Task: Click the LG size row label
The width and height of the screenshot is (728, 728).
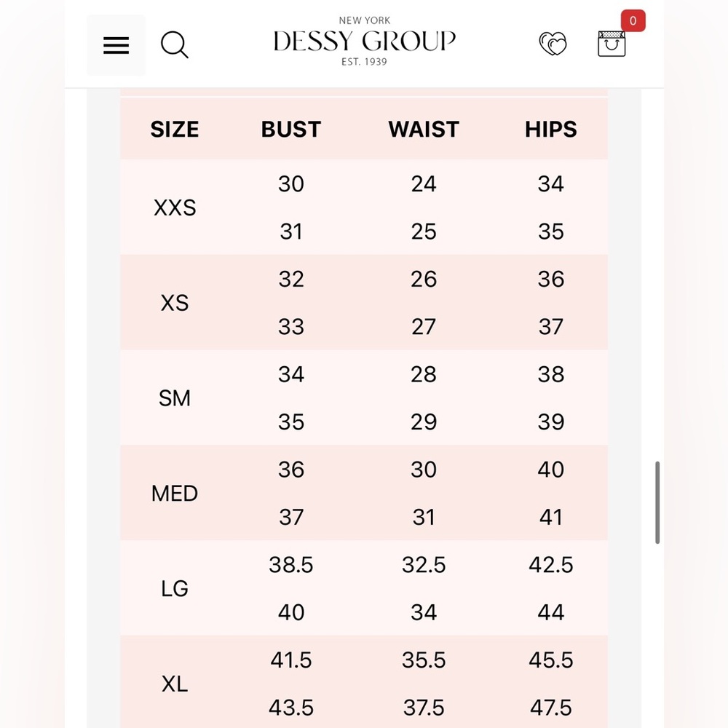Action: 175,588
